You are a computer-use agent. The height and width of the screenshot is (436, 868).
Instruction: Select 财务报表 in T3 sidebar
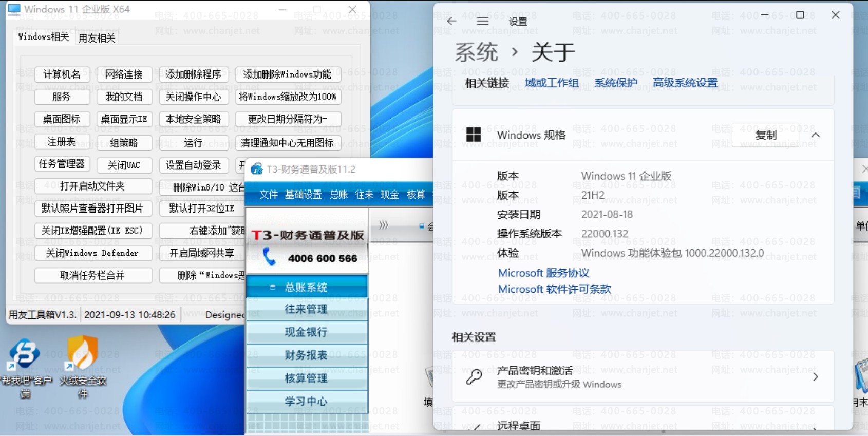pos(307,355)
